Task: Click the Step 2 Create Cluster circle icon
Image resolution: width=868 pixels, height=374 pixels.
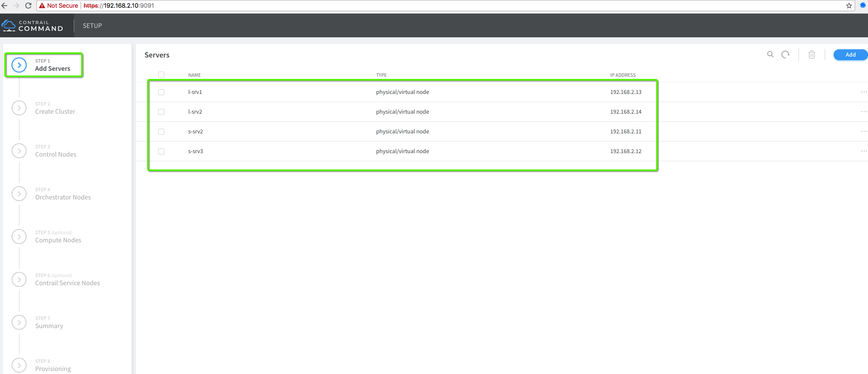Action: pyautogui.click(x=19, y=108)
